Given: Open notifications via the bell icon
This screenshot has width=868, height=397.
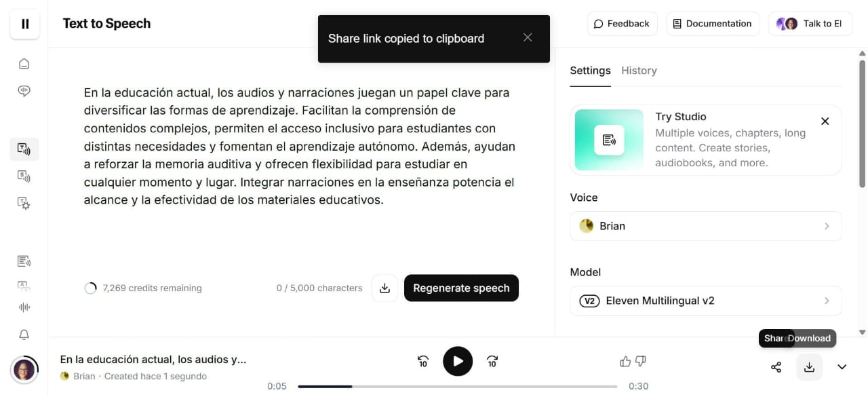Looking at the screenshot, I should pyautogui.click(x=24, y=334).
